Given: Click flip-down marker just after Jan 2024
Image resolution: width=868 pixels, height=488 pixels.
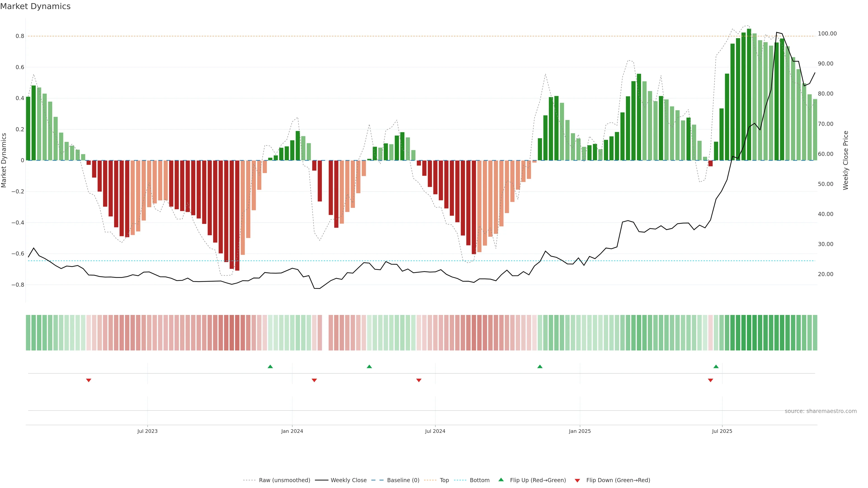Looking at the screenshot, I should (314, 380).
